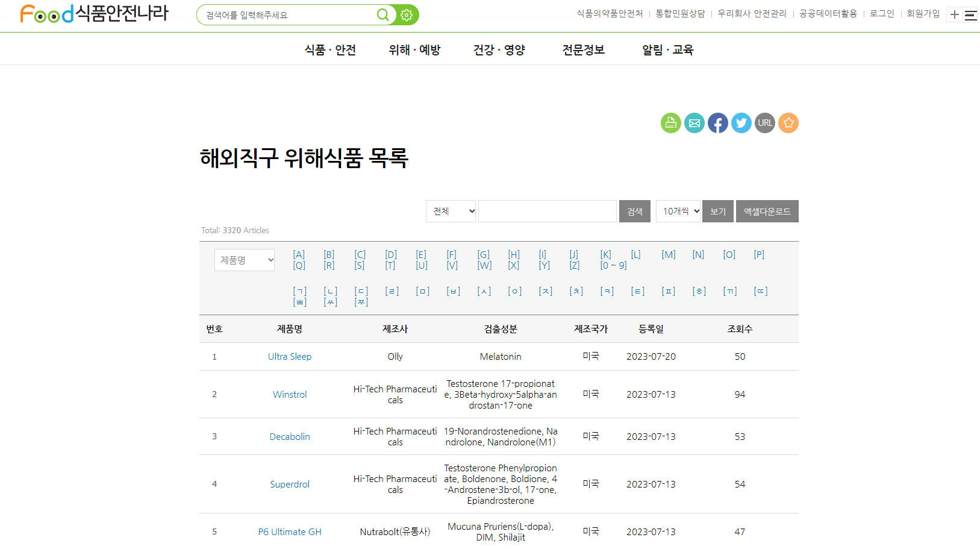The image size is (980, 549).
Task: Filter by Korean consonant [ㅂ]
Action: click(453, 291)
